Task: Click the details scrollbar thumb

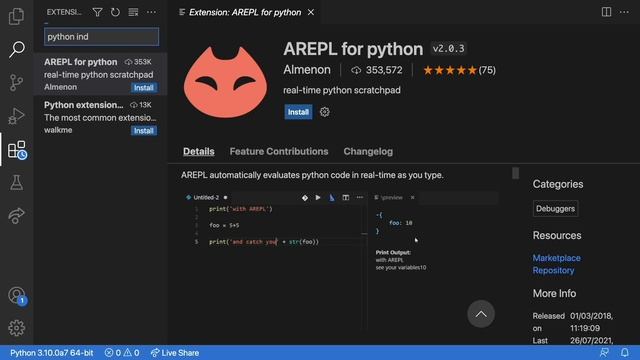Action: pos(516,173)
